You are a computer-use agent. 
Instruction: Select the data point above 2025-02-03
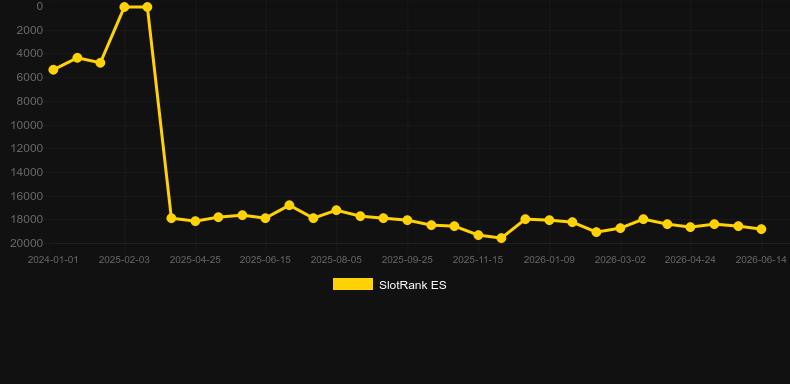coord(124,7)
